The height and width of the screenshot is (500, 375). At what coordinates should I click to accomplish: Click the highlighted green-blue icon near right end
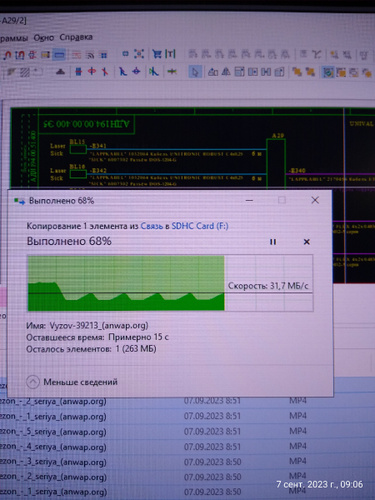coord(328,72)
